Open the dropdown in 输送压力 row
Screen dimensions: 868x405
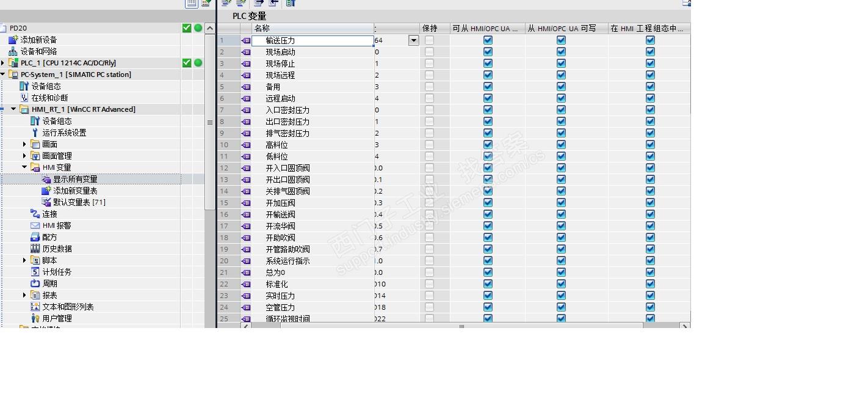(x=414, y=40)
